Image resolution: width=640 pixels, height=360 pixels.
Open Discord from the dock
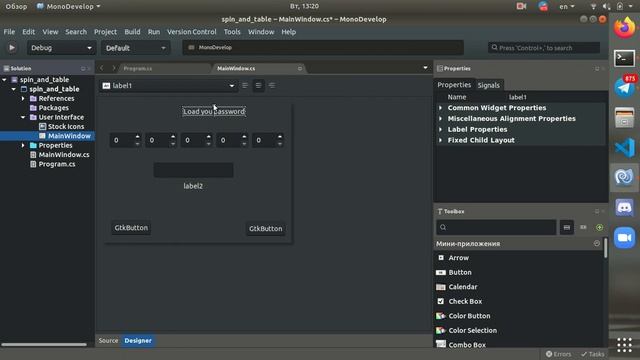tap(624, 207)
